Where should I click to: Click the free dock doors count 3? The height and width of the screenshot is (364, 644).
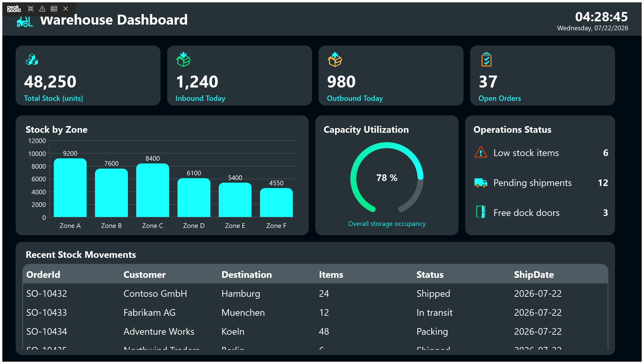click(x=606, y=213)
